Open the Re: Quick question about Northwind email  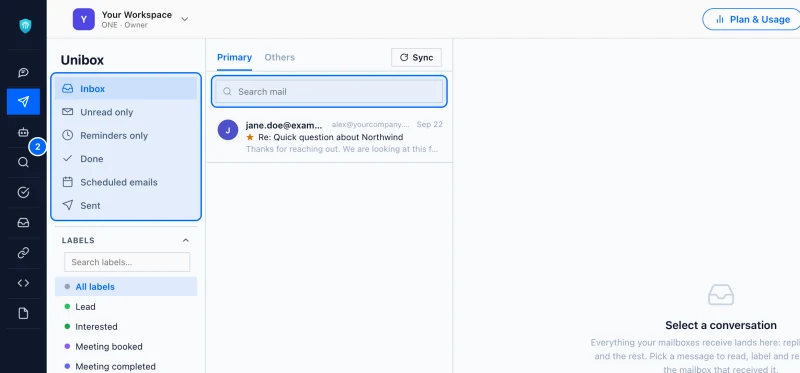click(330, 137)
